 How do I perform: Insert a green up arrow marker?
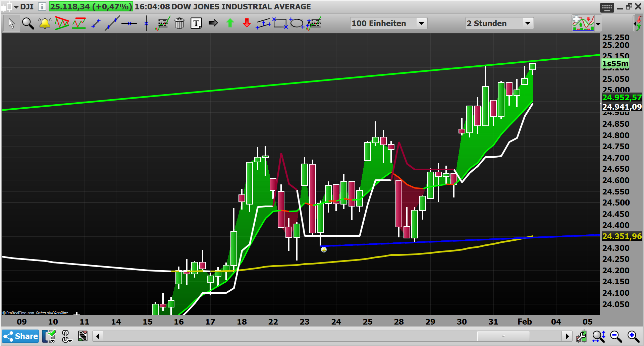pos(230,23)
